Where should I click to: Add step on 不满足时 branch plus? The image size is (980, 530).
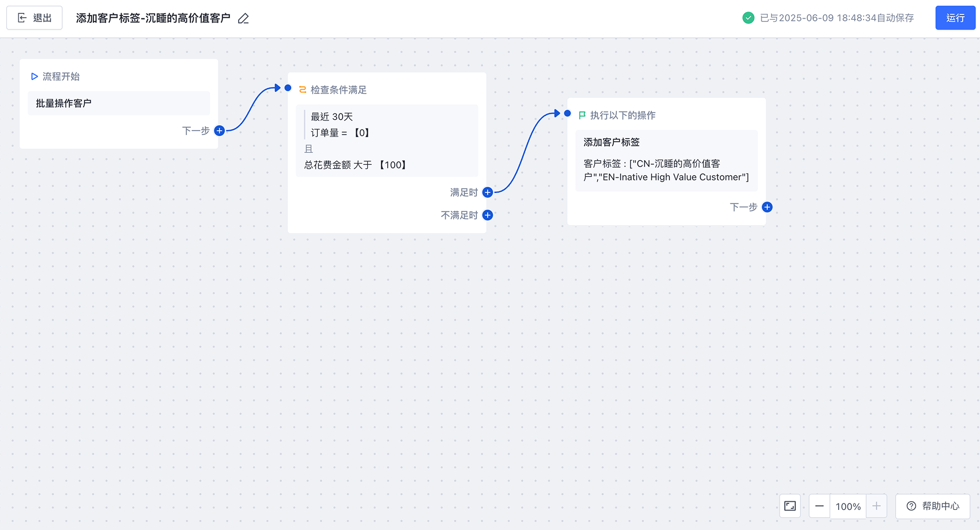pyautogui.click(x=488, y=215)
